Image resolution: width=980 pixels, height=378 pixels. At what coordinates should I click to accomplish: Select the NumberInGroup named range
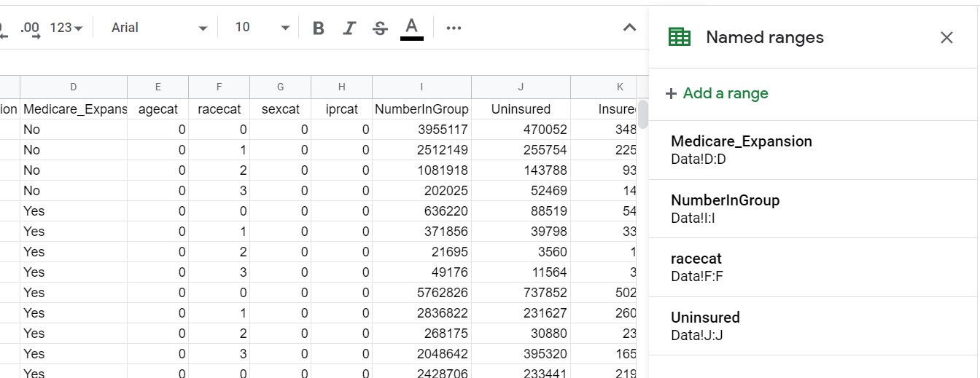coord(813,209)
